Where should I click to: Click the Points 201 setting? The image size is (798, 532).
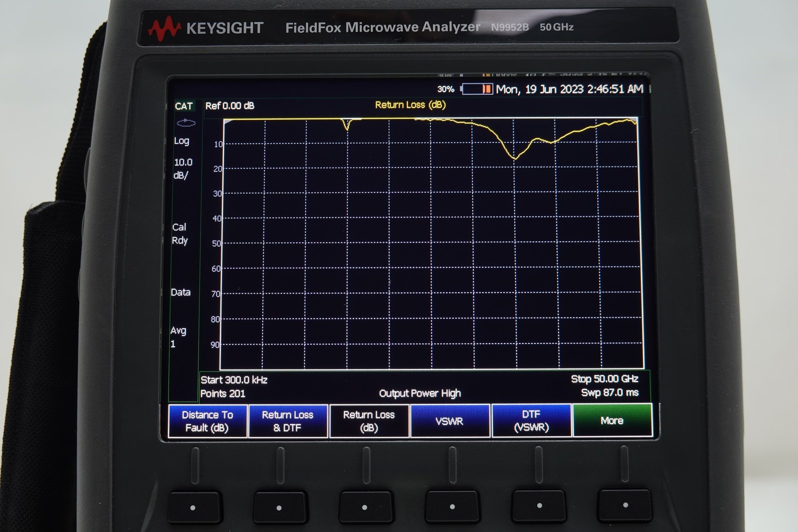pyautogui.click(x=223, y=394)
